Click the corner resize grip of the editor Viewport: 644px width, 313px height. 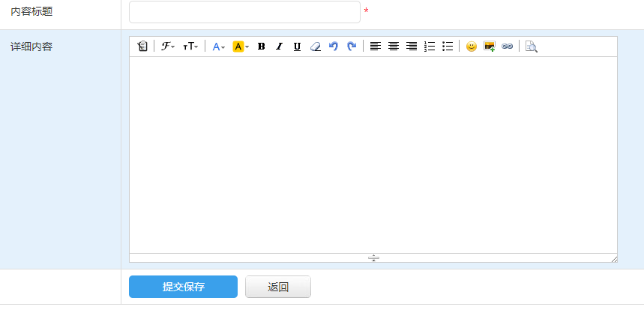tap(614, 259)
